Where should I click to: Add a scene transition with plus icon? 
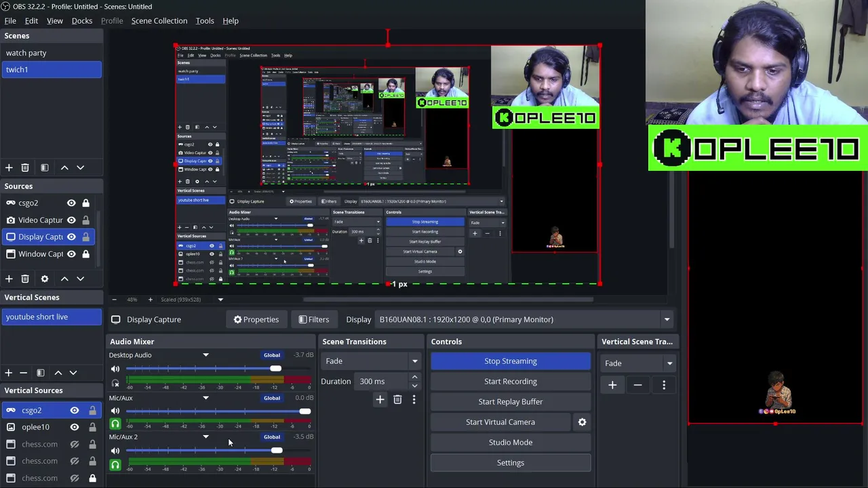[380, 400]
